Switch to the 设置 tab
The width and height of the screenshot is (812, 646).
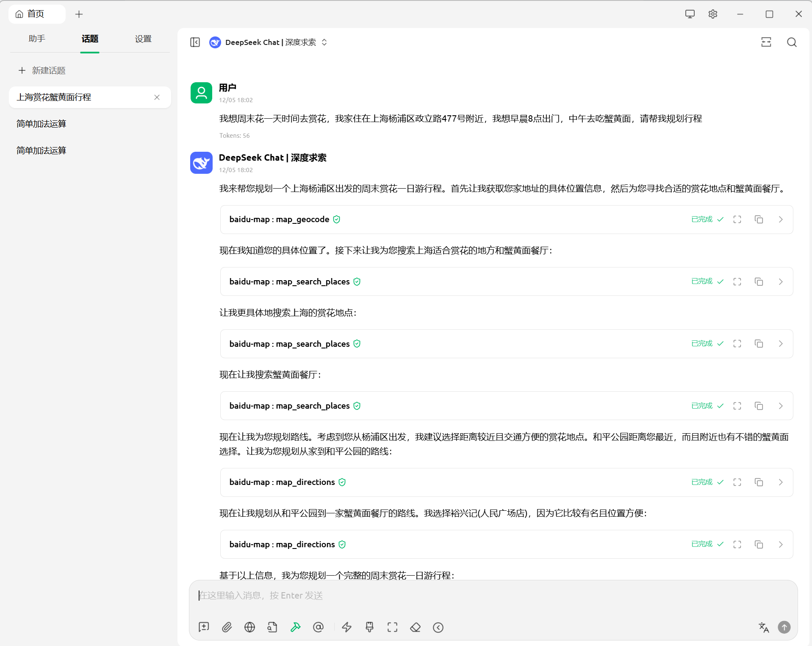[x=143, y=39]
